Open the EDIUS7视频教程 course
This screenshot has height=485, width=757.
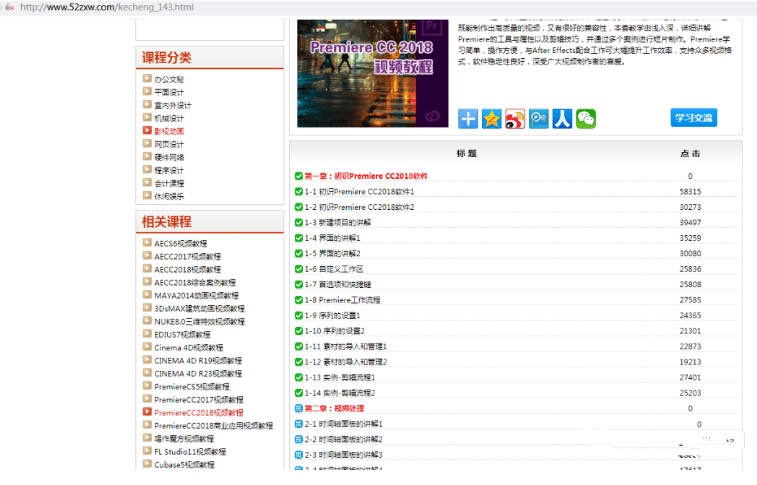182,335
